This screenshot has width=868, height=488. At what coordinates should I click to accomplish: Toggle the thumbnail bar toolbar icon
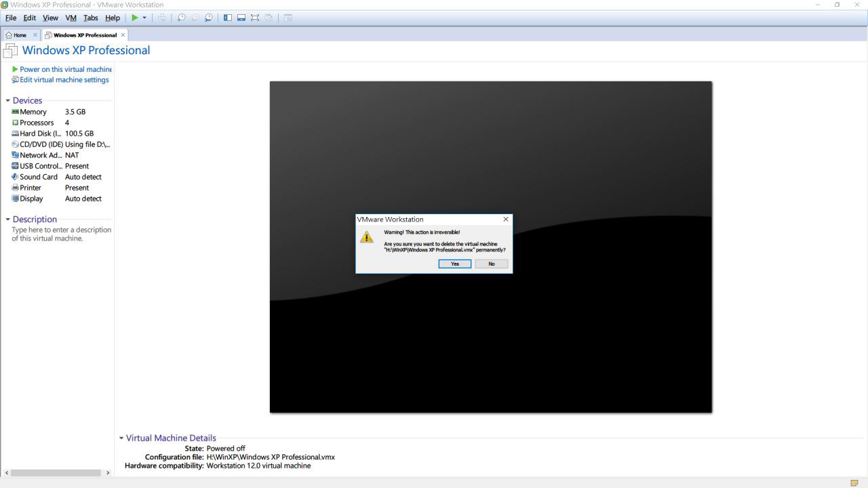coord(241,18)
